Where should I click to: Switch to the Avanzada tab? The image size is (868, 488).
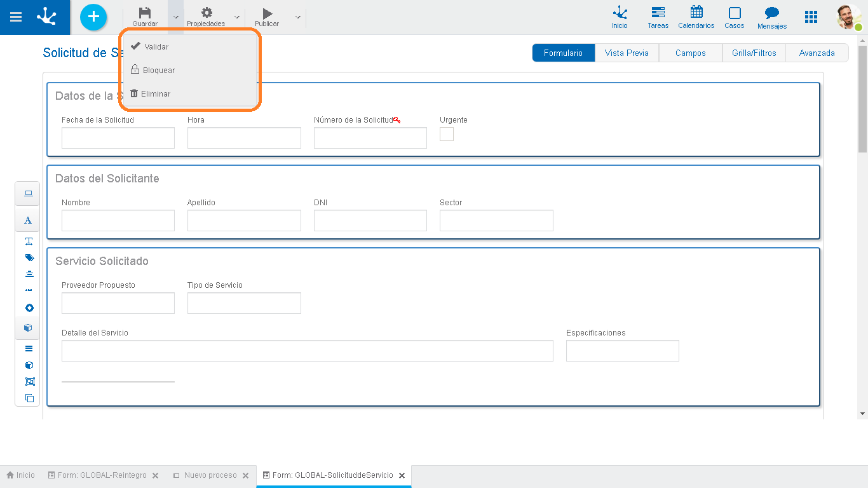(817, 53)
